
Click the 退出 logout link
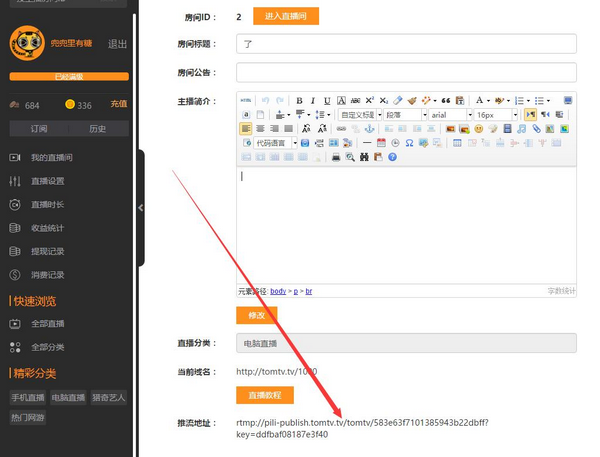pos(117,44)
